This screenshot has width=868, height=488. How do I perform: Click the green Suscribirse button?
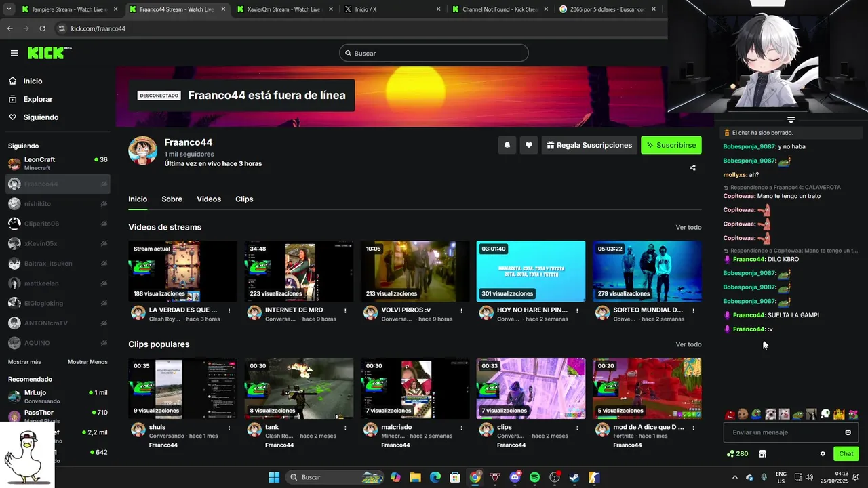click(671, 145)
